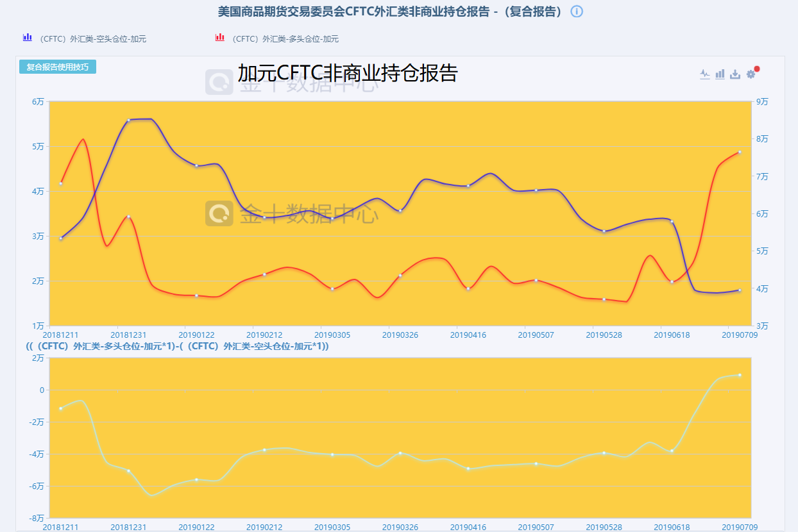Click the 20190305 x-axis label, lower chart

tap(332, 527)
